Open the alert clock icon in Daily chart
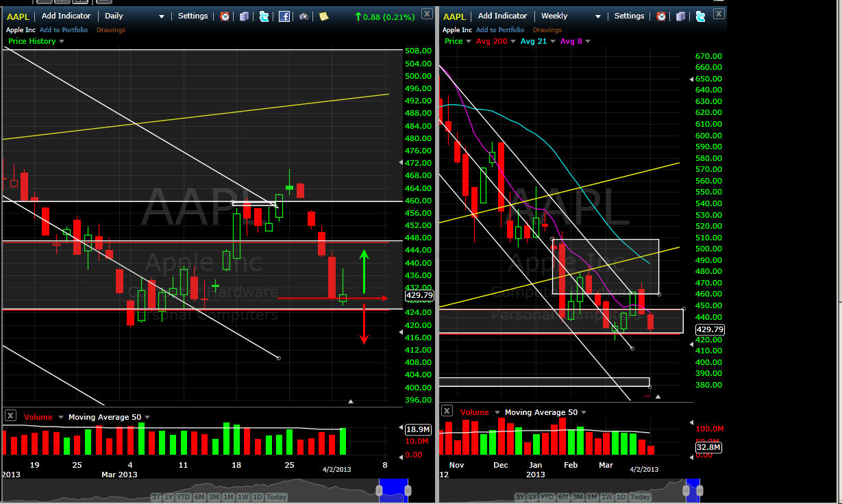Screen dimensions: 842x504 [x=225, y=16]
